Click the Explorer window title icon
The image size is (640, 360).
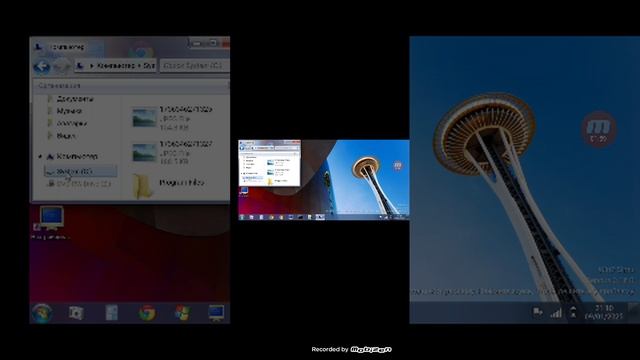tap(38, 47)
